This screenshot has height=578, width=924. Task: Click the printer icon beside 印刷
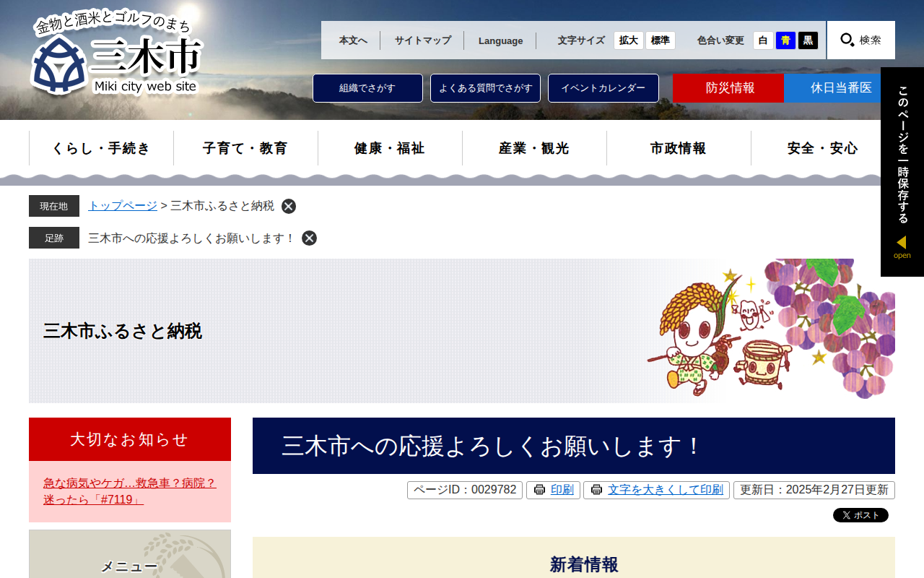[x=539, y=490]
